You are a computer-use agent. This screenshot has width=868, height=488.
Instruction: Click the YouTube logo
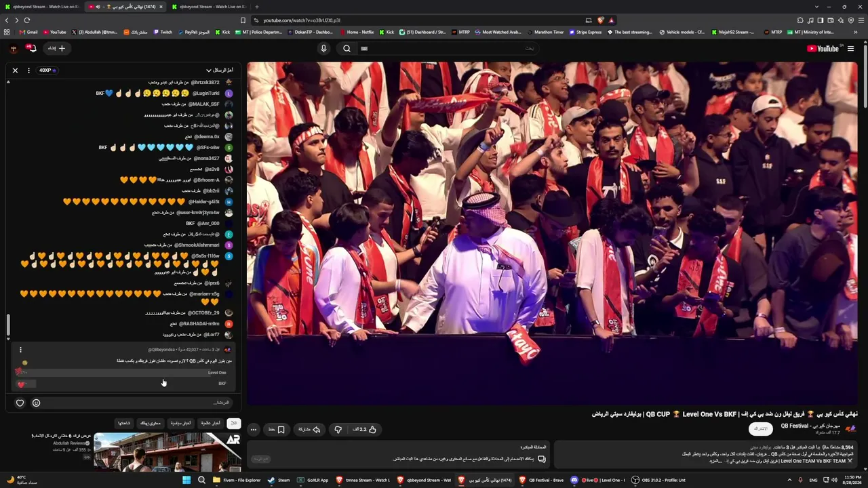[x=823, y=48]
